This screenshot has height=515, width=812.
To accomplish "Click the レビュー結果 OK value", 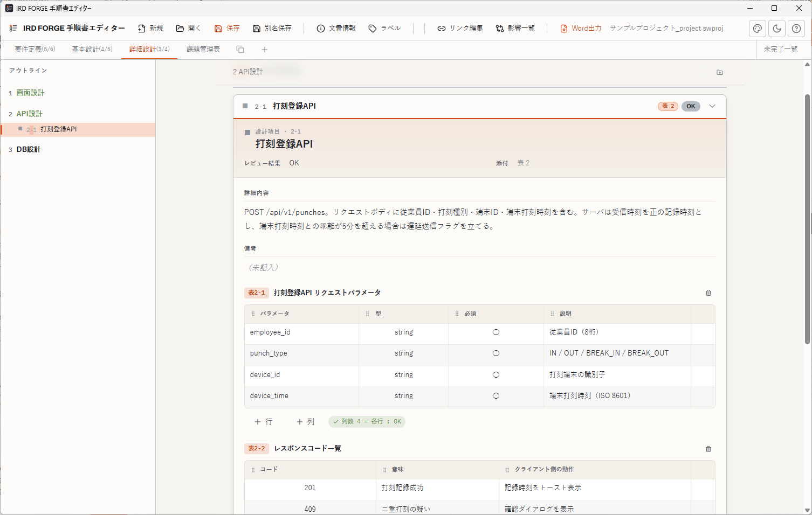I will coord(294,163).
